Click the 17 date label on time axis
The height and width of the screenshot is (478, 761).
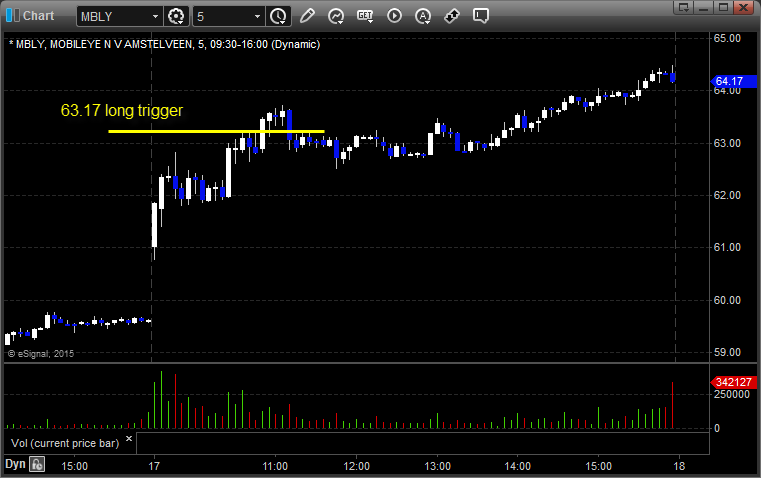(x=154, y=466)
